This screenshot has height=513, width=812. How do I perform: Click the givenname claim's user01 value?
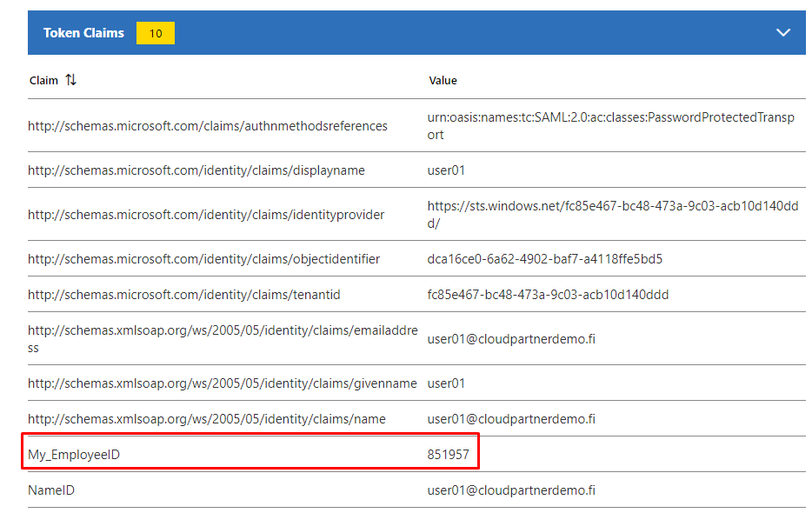(446, 383)
